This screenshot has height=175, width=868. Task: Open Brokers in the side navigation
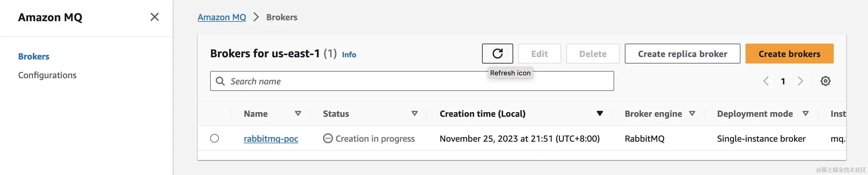point(34,57)
